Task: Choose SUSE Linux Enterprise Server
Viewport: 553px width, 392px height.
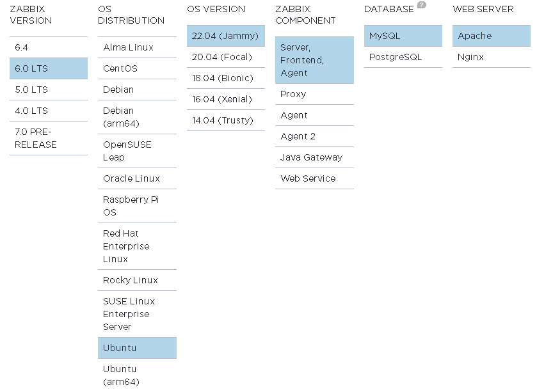Action: [137, 314]
